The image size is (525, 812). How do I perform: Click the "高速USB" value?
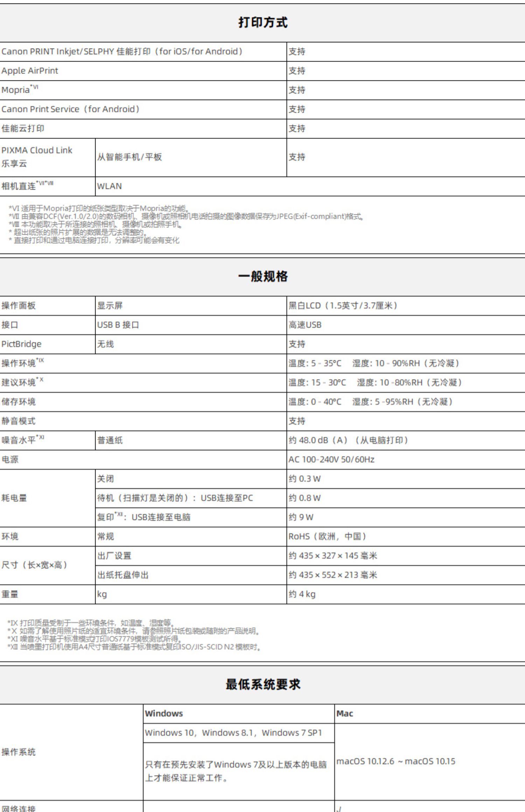point(305,325)
